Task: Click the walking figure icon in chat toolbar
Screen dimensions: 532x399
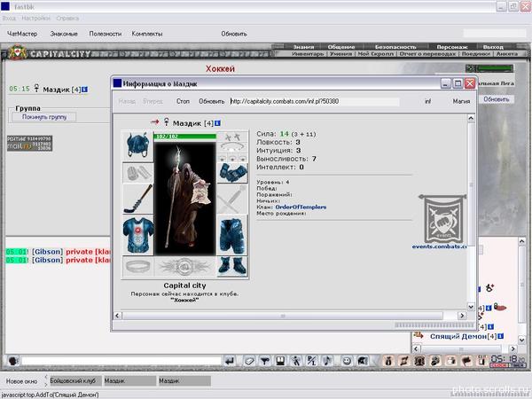Action: 296,361
